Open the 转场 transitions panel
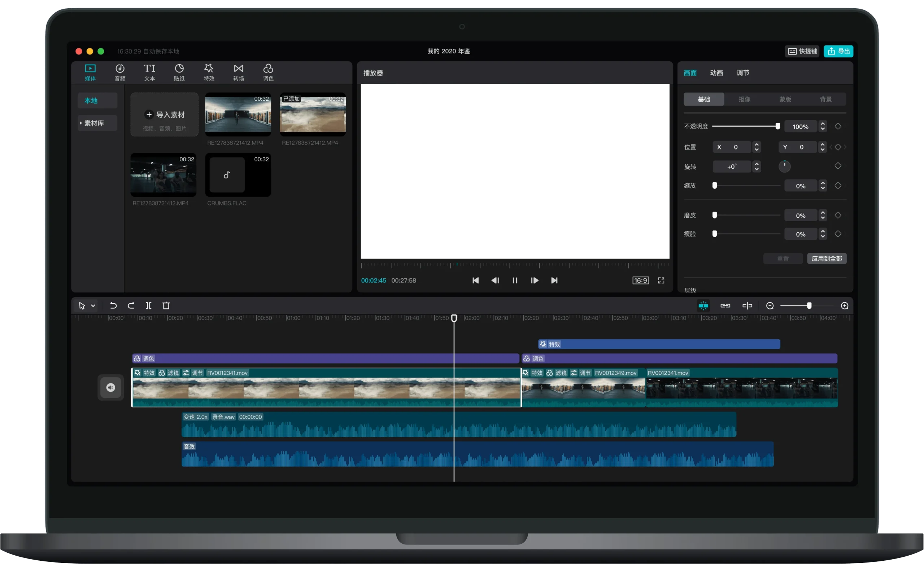The width and height of the screenshot is (924, 569). point(239,72)
